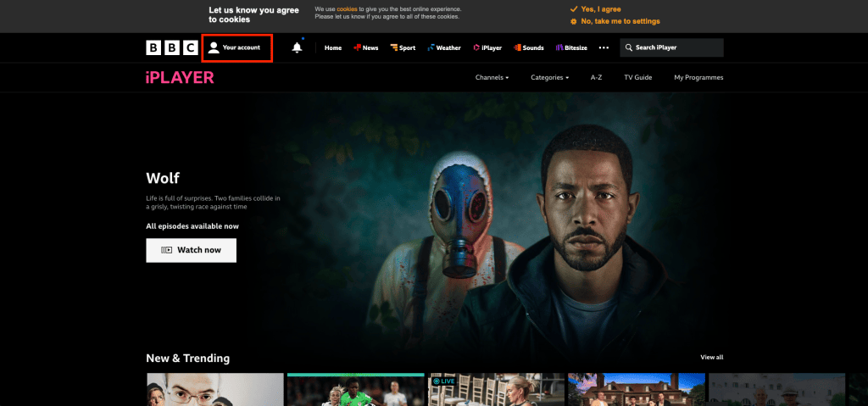Open Your account sign-in
The width and height of the screenshot is (868, 406).
[237, 47]
